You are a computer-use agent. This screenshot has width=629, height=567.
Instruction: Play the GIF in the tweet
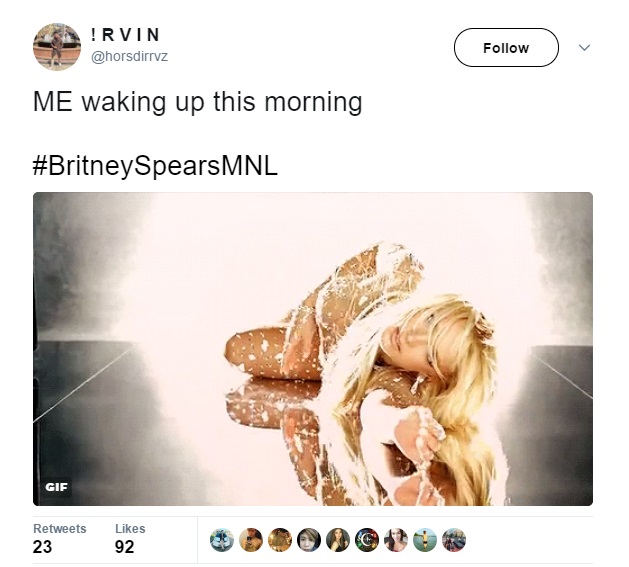point(312,349)
